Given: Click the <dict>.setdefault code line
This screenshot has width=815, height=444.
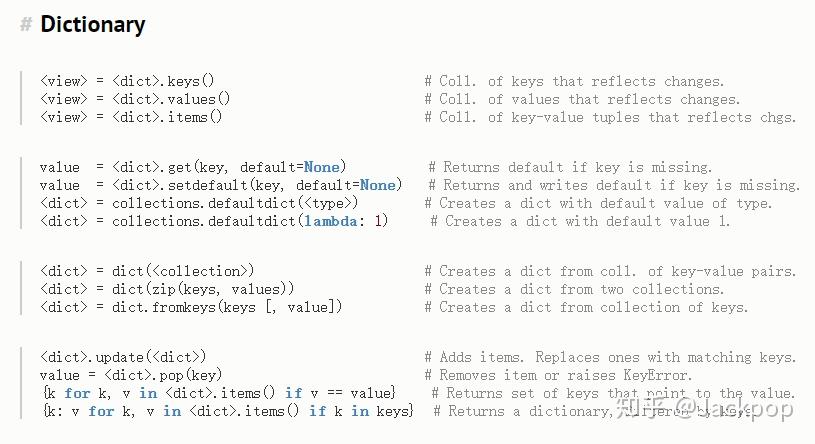Looking at the screenshot, I should point(219,185).
